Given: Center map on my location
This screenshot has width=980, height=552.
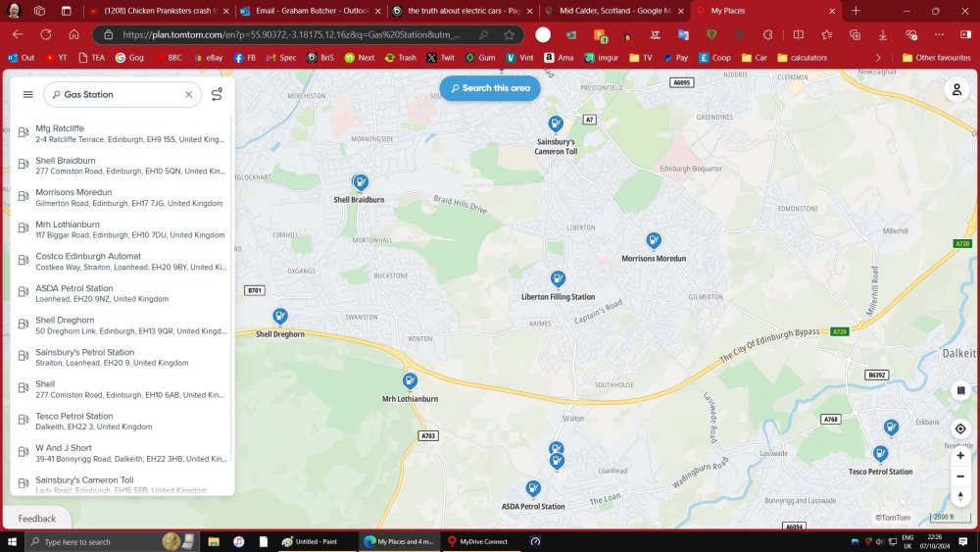Looking at the screenshot, I should 960,428.
